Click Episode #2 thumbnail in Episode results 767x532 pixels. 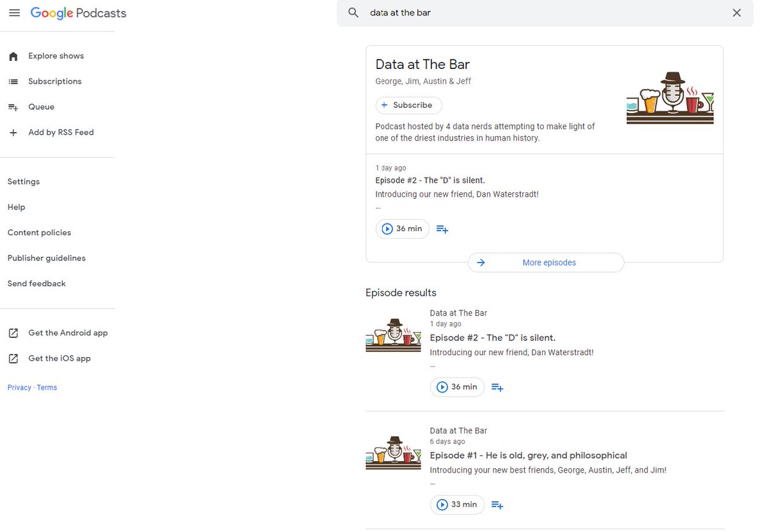pos(393,335)
